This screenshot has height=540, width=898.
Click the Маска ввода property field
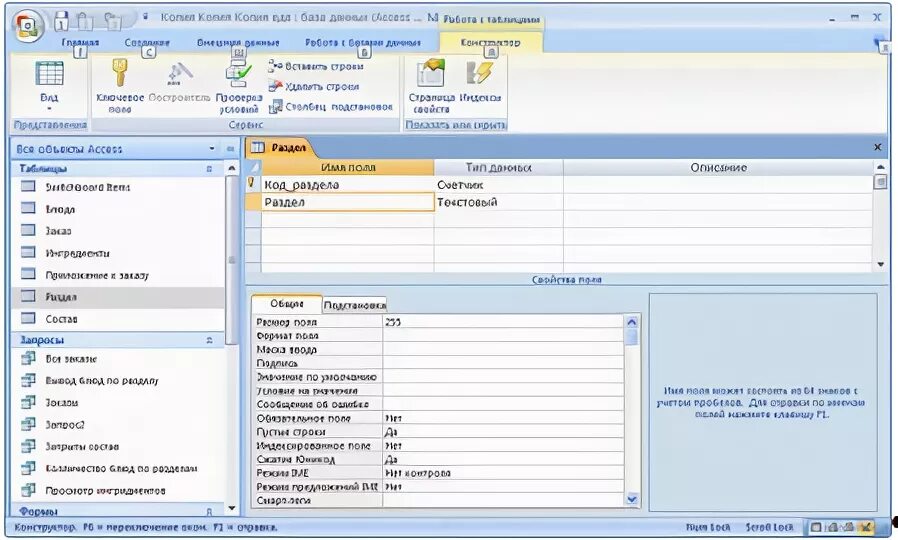coord(503,349)
